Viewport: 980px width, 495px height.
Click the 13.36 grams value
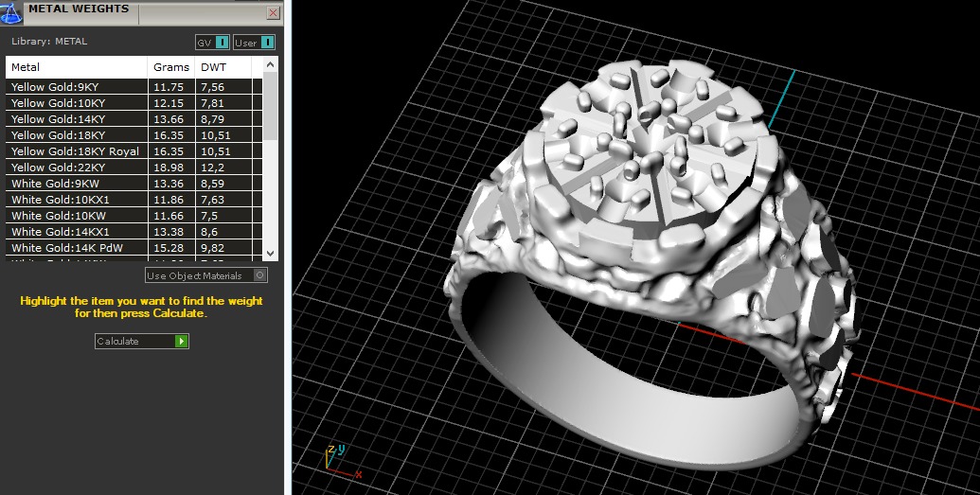pos(169,184)
